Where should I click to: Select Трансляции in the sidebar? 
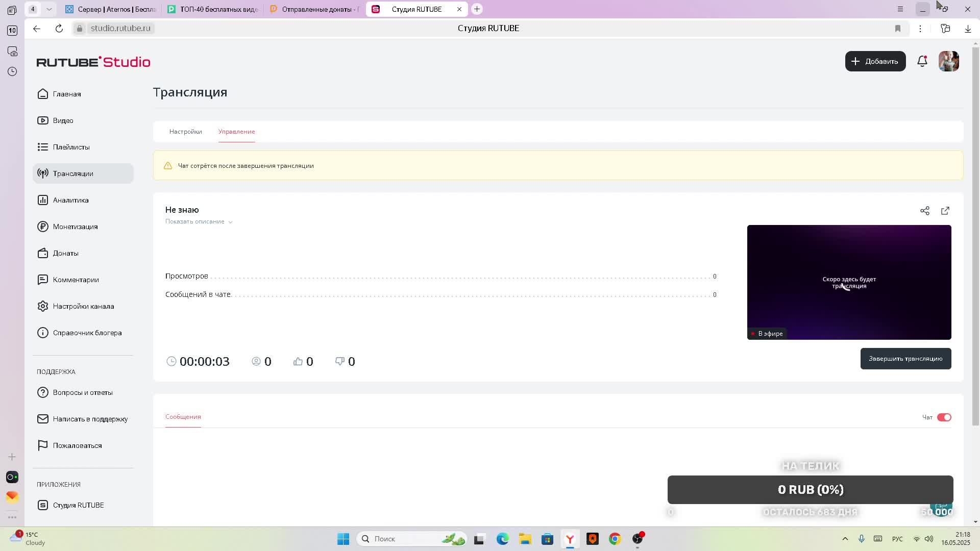tap(83, 173)
